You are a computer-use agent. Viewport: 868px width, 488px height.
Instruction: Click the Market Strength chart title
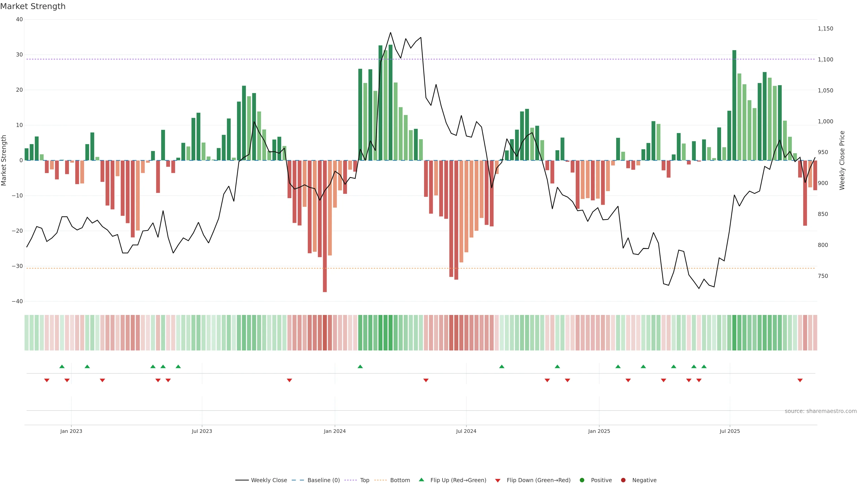tap(33, 6)
